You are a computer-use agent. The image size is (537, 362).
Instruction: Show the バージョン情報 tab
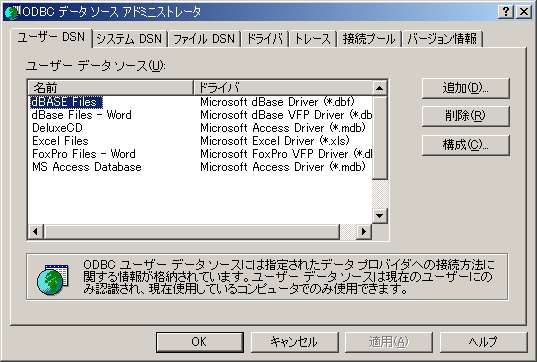click(442, 39)
